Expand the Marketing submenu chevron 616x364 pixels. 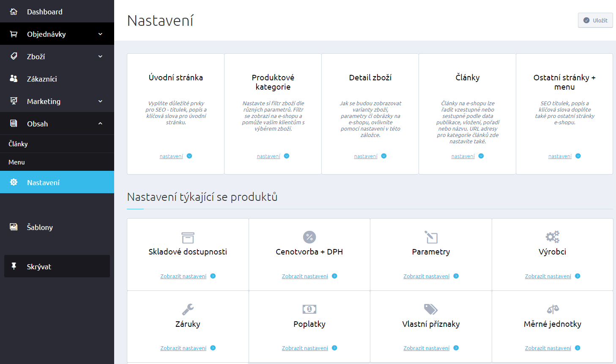click(x=100, y=101)
